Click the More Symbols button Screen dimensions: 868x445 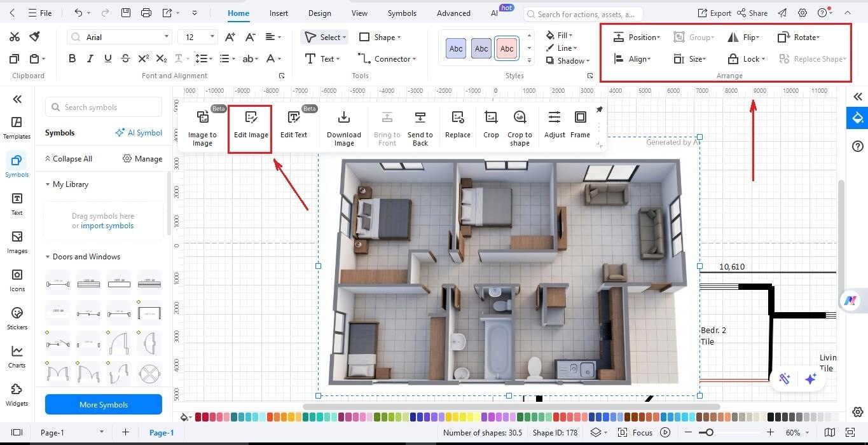click(x=103, y=404)
